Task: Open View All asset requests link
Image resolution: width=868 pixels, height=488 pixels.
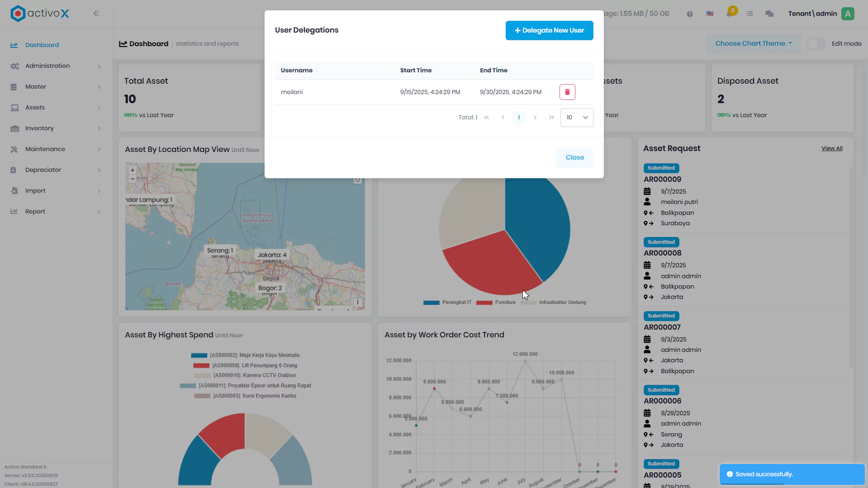Action: pyautogui.click(x=832, y=148)
